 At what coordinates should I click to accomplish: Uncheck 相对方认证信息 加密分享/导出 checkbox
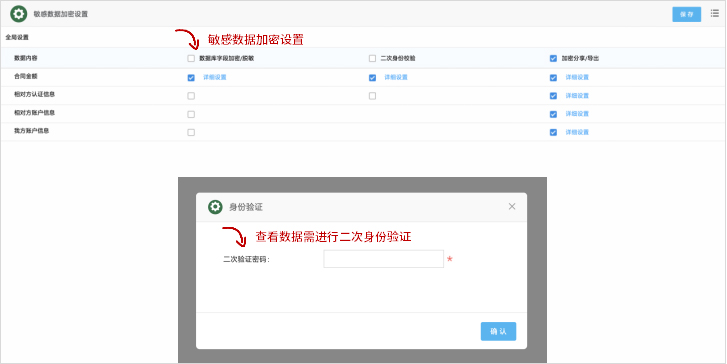coord(553,96)
